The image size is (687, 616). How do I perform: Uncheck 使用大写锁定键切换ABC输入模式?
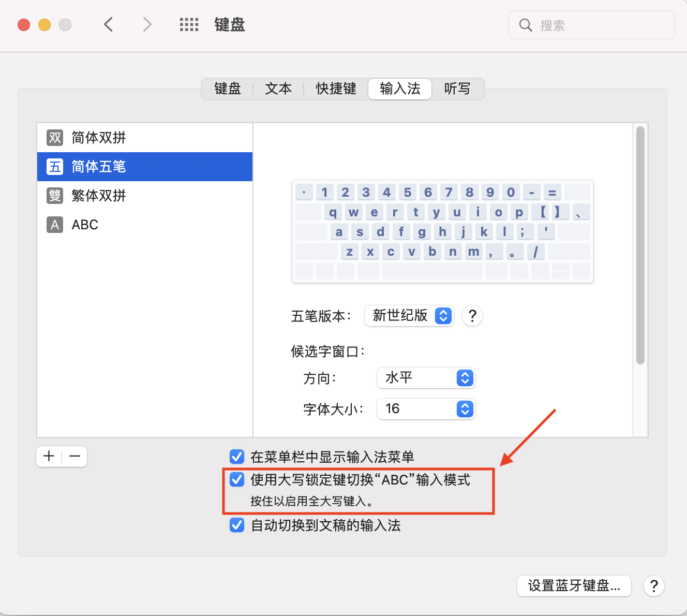(236, 480)
